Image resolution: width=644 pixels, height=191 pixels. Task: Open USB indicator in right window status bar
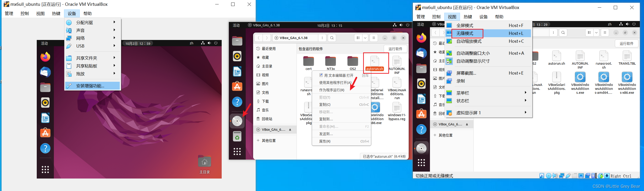click(x=568, y=176)
